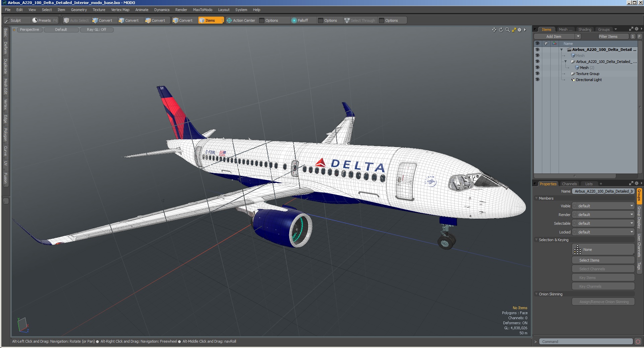Collapse the Airbus_A220 group folder node
This screenshot has width=644, height=348.
[566, 62]
